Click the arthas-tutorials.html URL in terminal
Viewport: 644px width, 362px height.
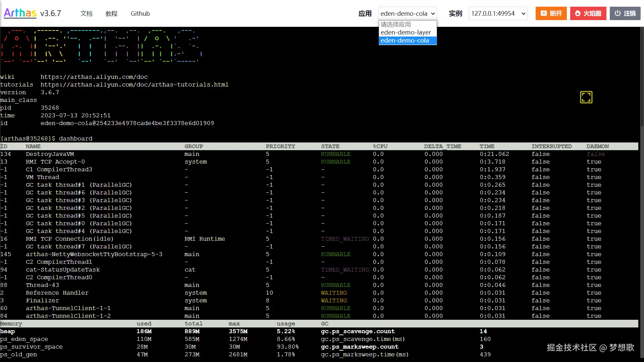[134, 84]
